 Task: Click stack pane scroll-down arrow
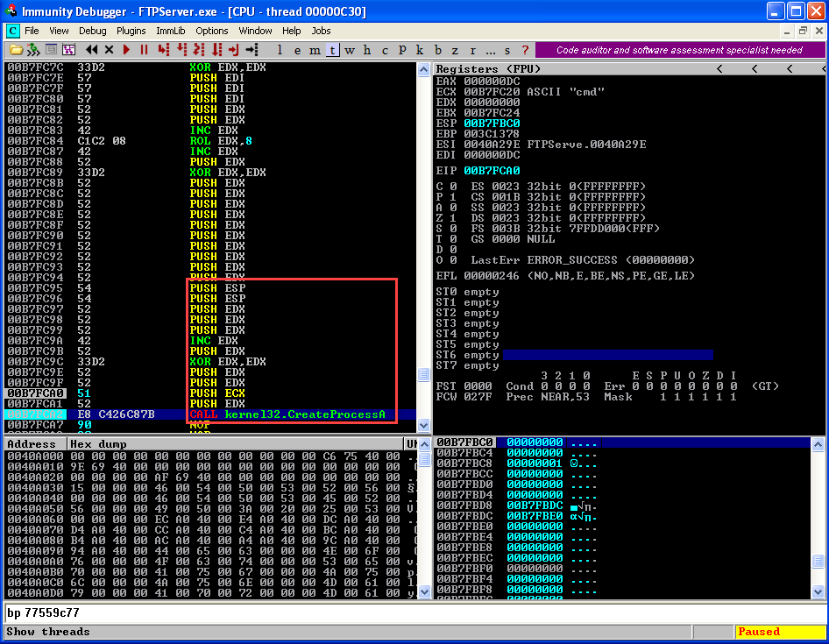pyautogui.click(x=818, y=592)
